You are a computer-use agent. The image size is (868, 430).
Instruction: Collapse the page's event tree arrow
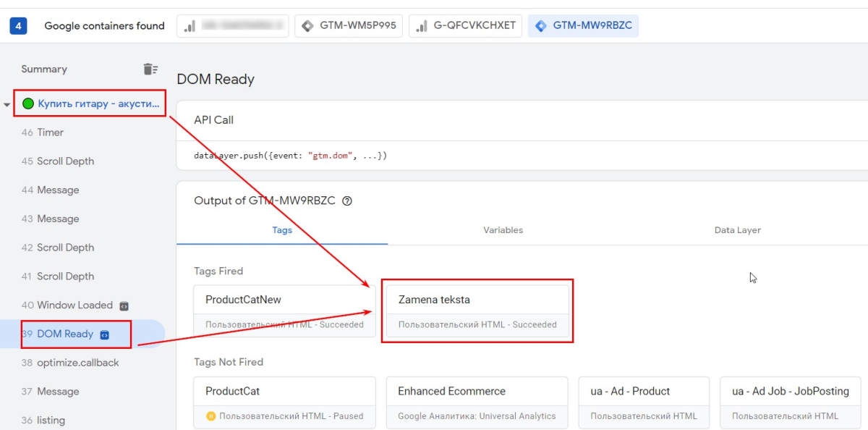click(7, 104)
